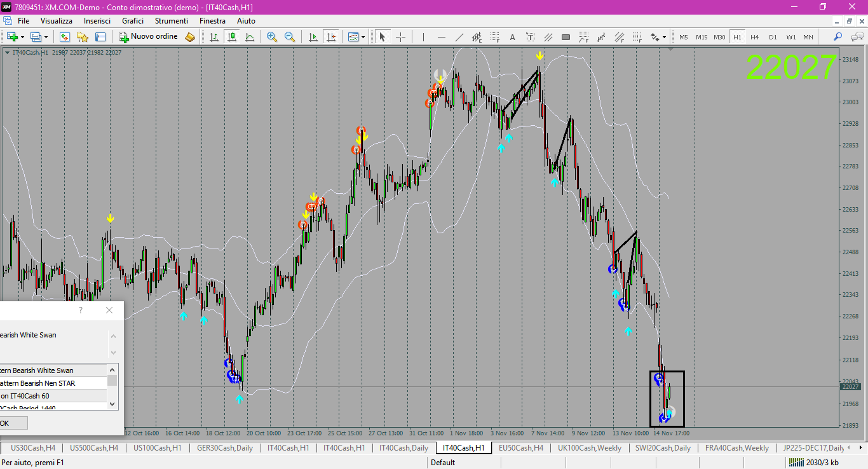Select the Fibonacci retracement tool
868x469 pixels.
pyautogui.click(x=495, y=37)
